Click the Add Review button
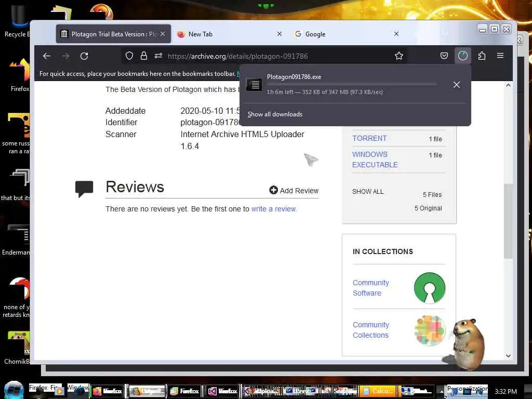This screenshot has width=532, height=399. (x=294, y=191)
